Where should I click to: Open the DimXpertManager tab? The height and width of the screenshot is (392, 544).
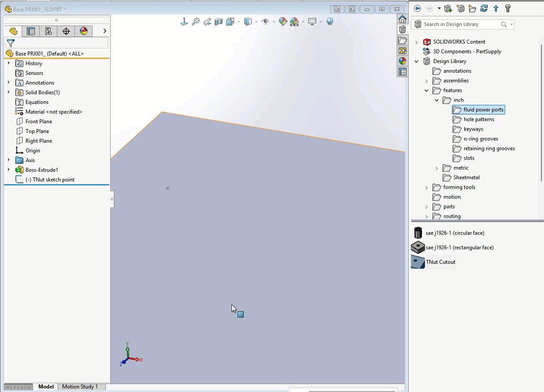point(66,31)
